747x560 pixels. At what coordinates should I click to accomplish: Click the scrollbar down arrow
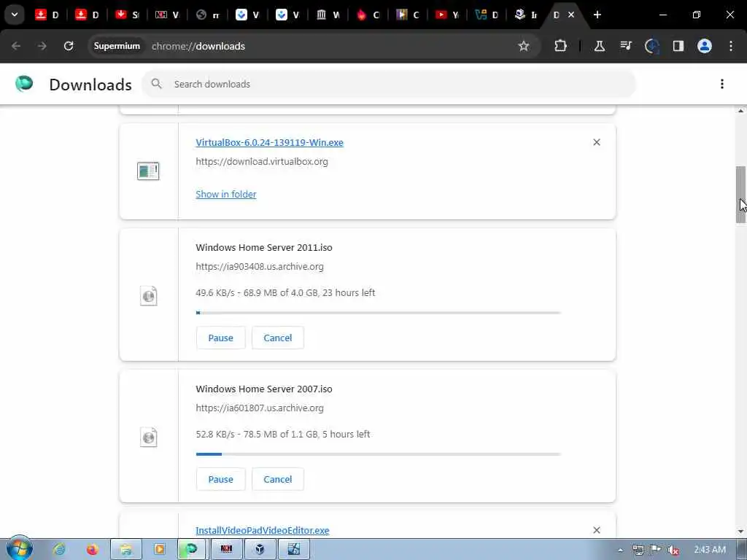click(740, 532)
